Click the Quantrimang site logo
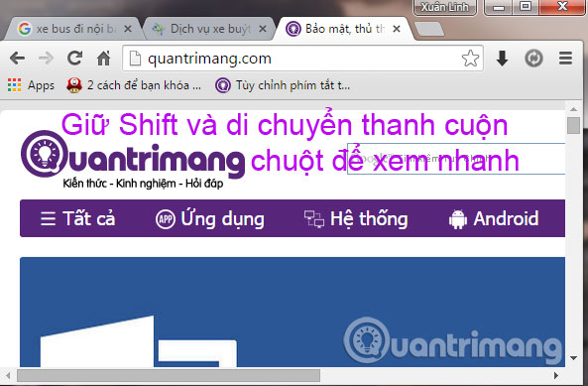This screenshot has height=386, width=588. [133, 159]
